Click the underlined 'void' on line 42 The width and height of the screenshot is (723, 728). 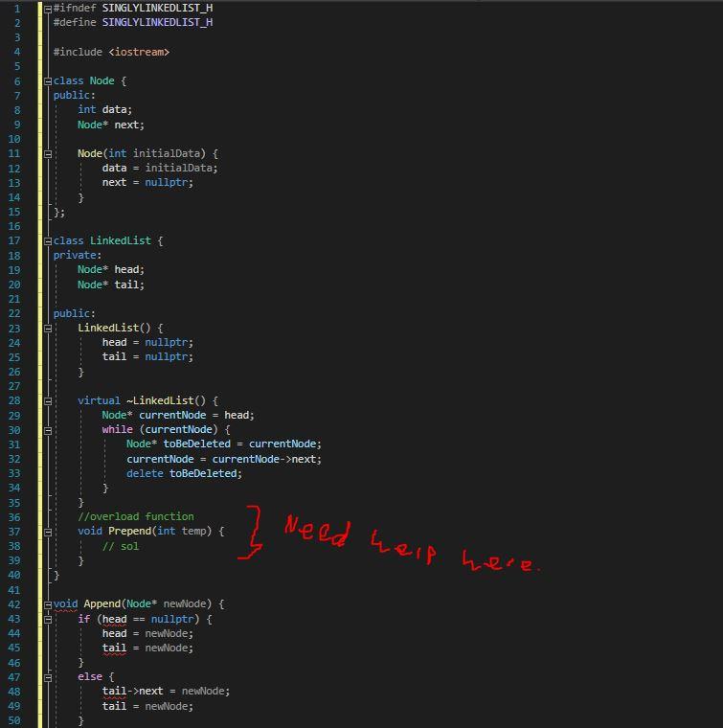pyautogui.click(x=65, y=604)
